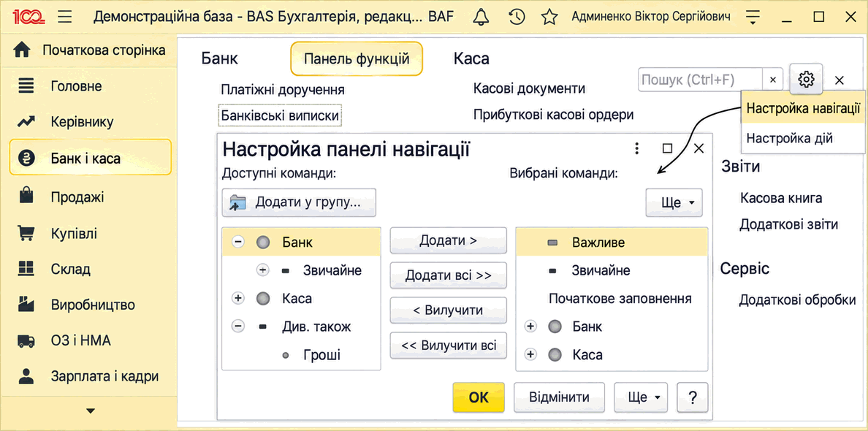
Task: Click the Додати у групу folder icon
Action: pos(237,202)
